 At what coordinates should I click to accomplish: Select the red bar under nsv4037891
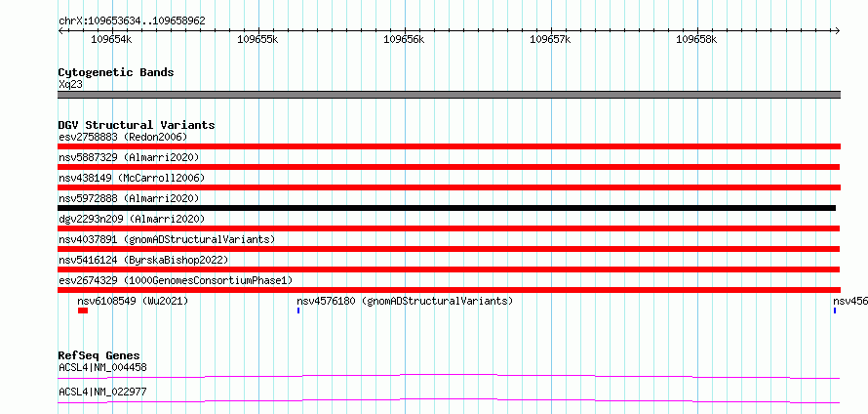coord(449,249)
